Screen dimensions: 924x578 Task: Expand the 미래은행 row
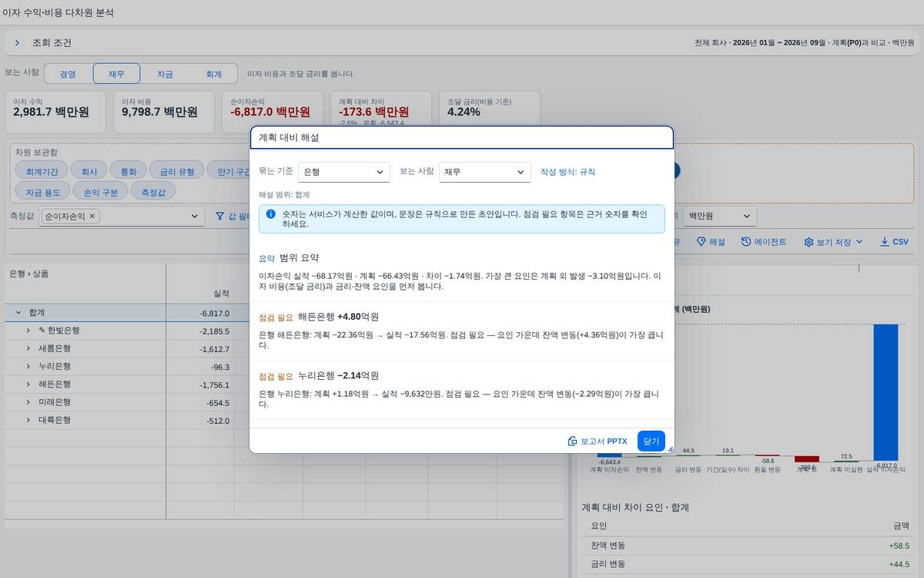tap(28, 402)
